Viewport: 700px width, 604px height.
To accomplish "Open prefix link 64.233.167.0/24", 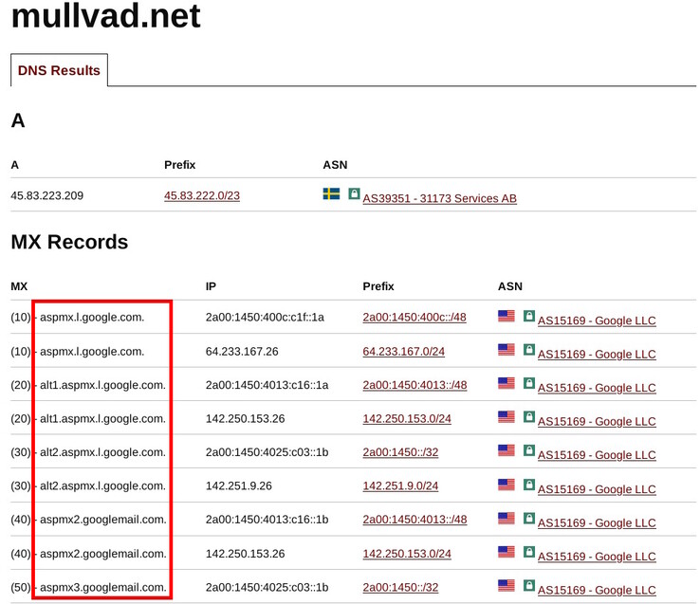I will point(403,352).
